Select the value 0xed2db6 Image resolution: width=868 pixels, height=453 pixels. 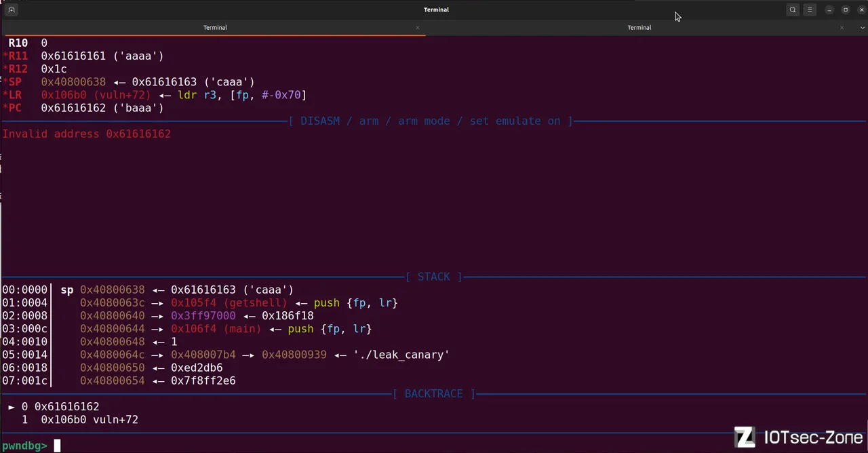click(197, 368)
